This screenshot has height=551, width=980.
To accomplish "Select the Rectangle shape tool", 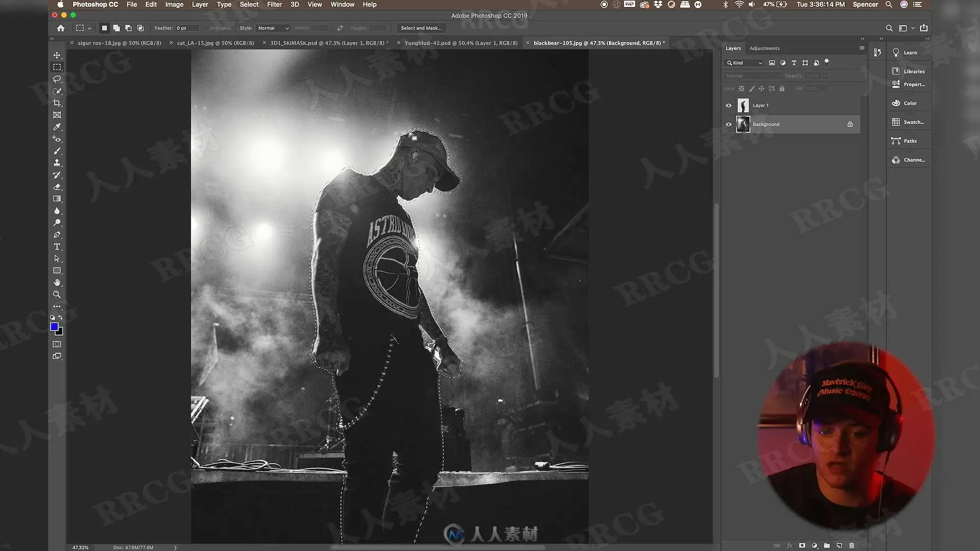I will [57, 271].
